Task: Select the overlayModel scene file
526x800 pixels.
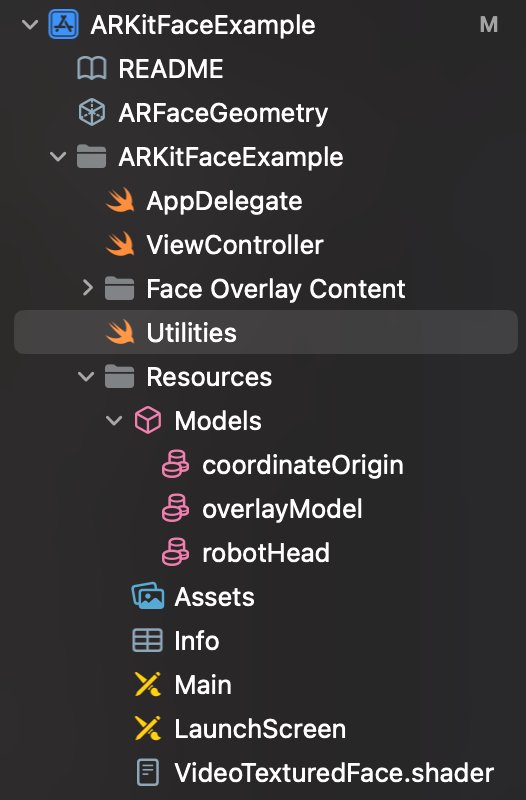Action: click(x=282, y=509)
